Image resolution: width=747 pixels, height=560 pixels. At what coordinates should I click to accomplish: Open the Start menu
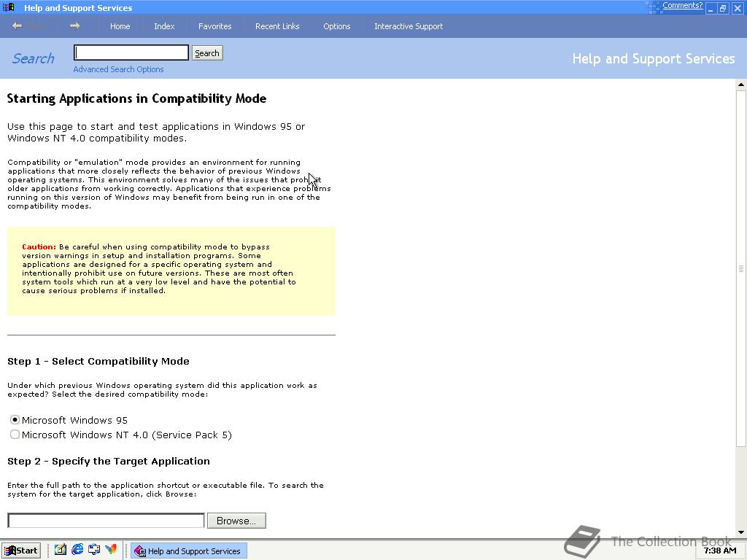tap(20, 551)
